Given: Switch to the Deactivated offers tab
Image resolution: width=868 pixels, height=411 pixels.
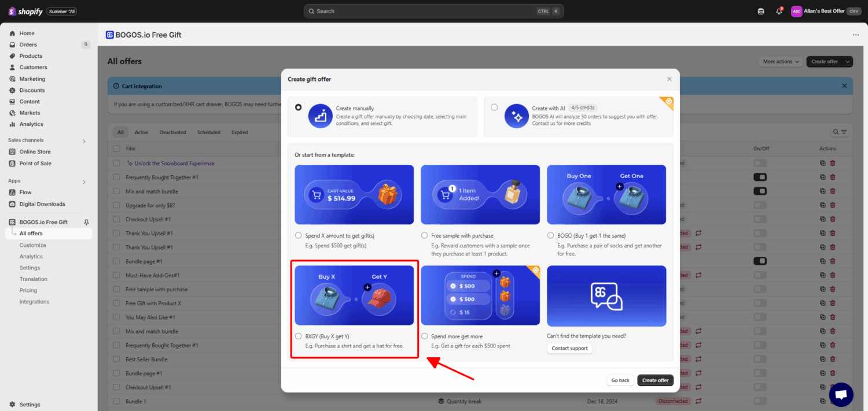Looking at the screenshot, I should [173, 132].
